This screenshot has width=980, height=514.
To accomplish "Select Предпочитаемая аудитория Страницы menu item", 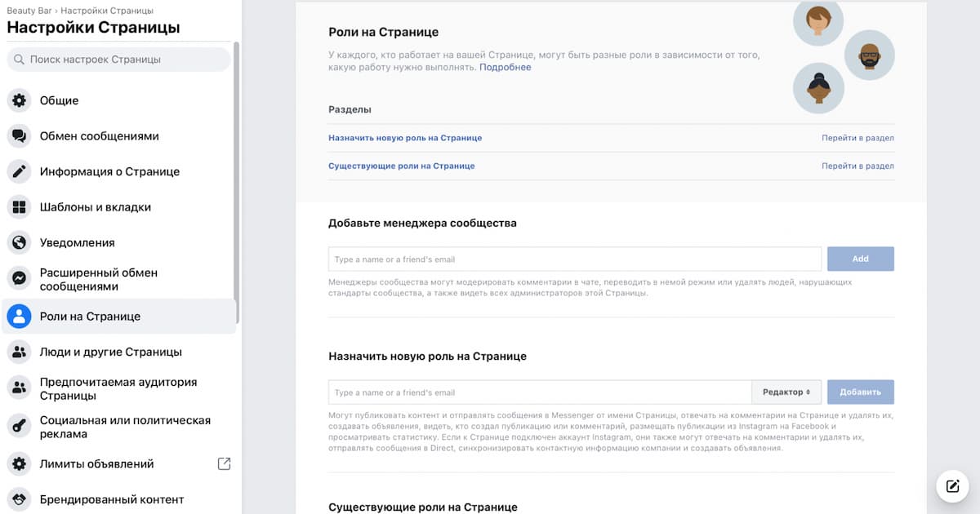I will click(118, 388).
